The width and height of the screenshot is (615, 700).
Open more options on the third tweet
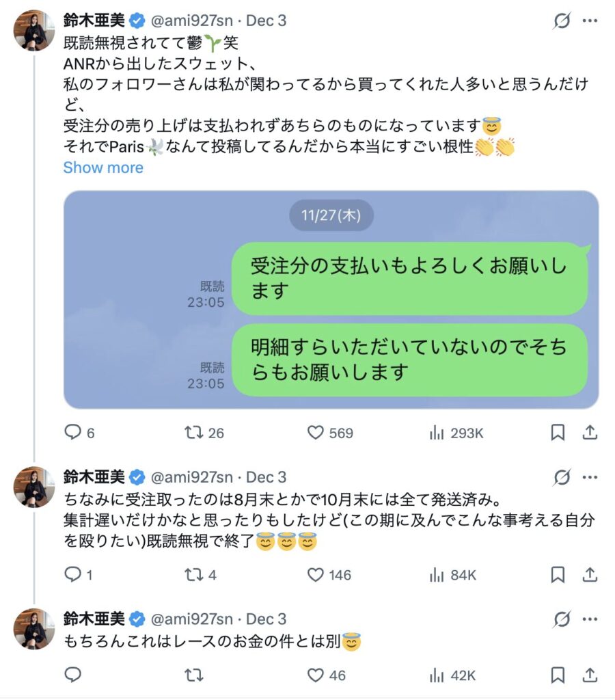pos(590,620)
